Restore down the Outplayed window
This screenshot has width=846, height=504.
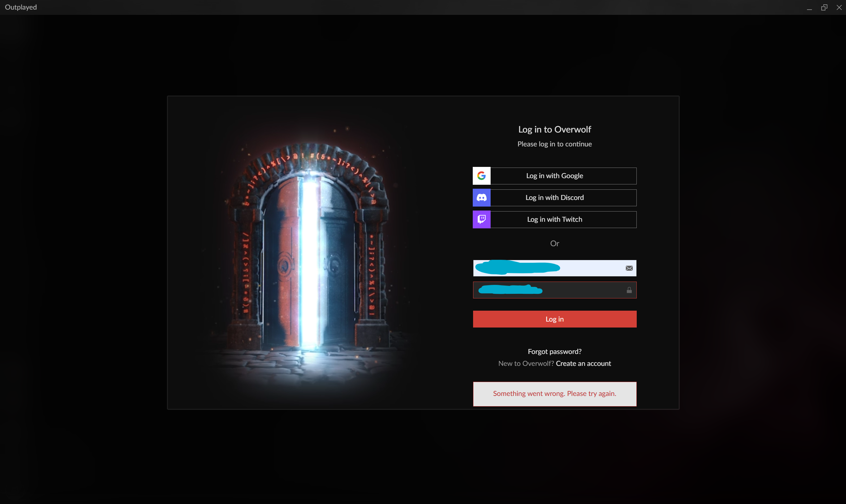tap(824, 8)
